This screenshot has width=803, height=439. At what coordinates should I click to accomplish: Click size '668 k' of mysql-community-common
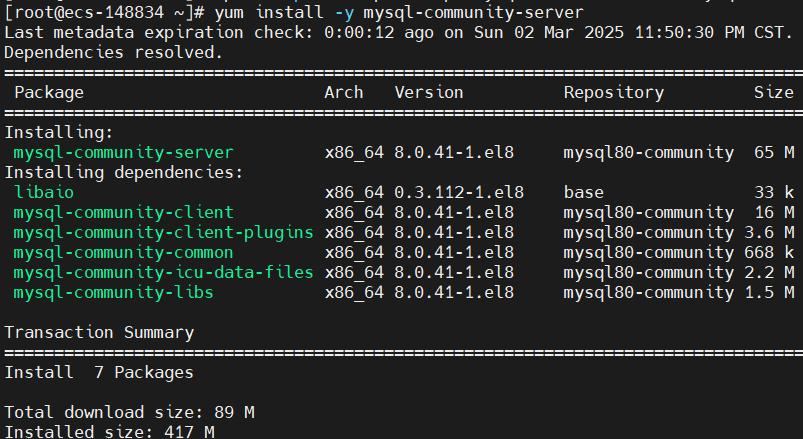[769, 252]
